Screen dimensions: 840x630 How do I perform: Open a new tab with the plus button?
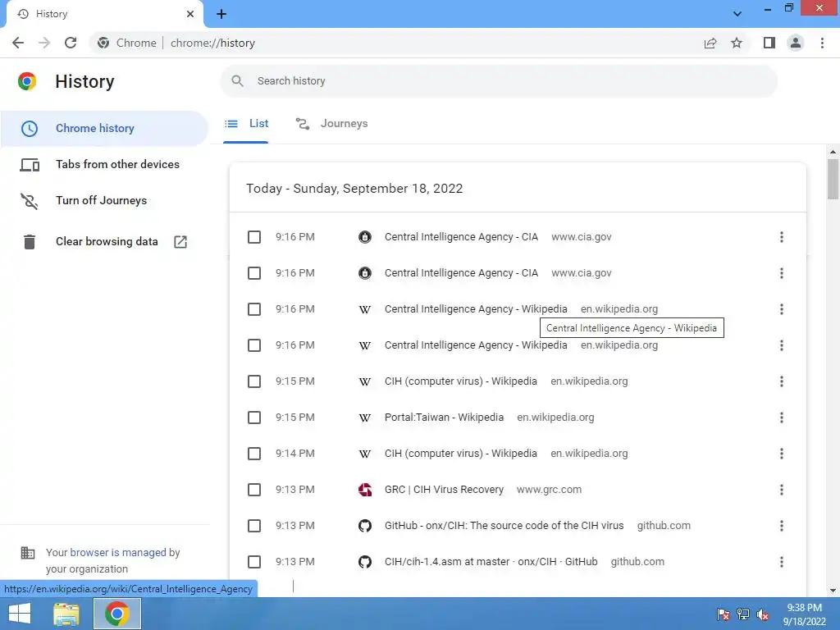[221, 14]
